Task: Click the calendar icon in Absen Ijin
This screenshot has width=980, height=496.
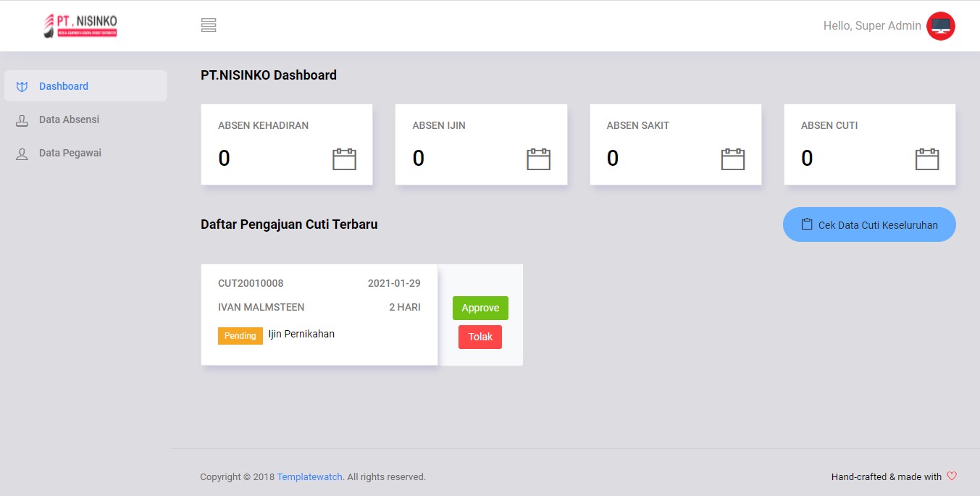Action: [x=538, y=159]
